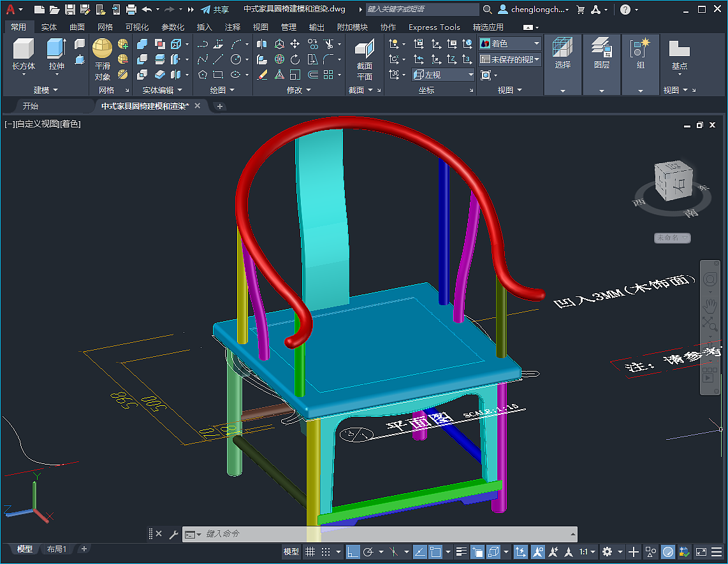The image size is (728, 564).
Task: Open the 1:1 annotation scale dropdown
Action: pyautogui.click(x=587, y=552)
